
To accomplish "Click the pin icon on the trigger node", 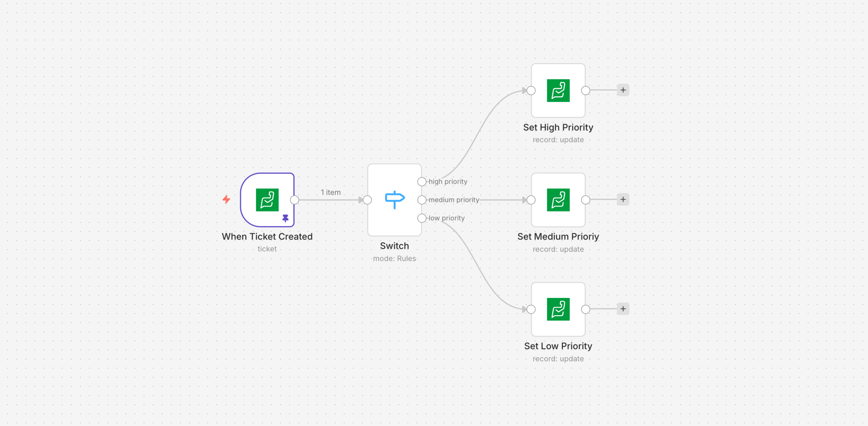I will point(285,218).
